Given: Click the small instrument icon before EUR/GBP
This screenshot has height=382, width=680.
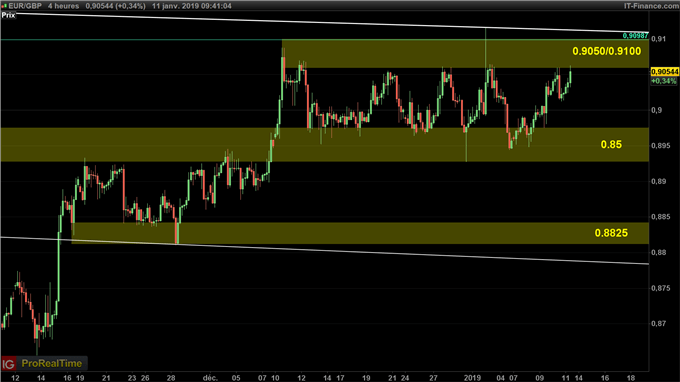Looking at the screenshot, I should pos(4,6).
